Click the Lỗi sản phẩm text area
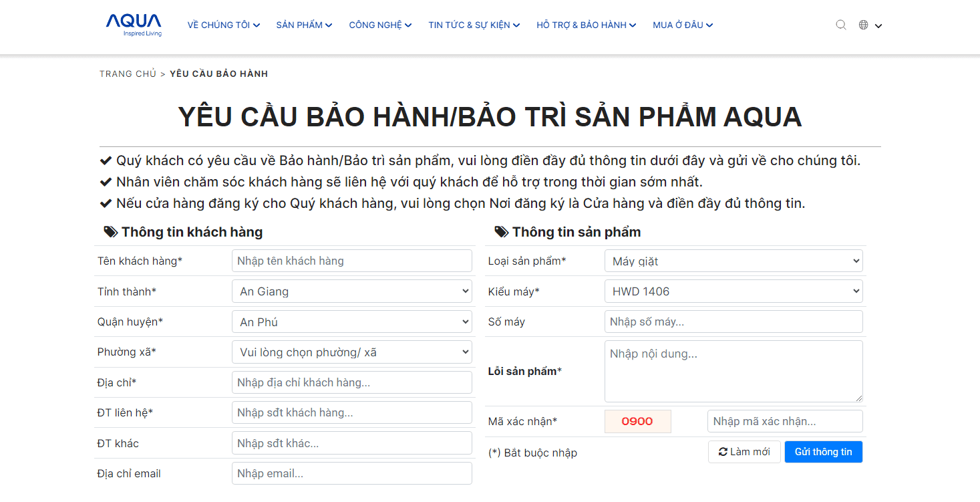Viewport: 980px width, 502px height. click(733, 371)
